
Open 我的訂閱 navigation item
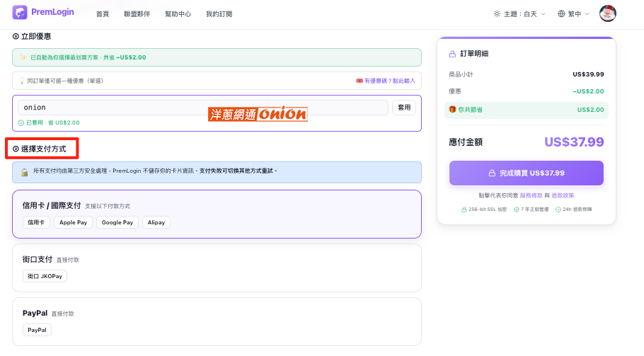219,14
